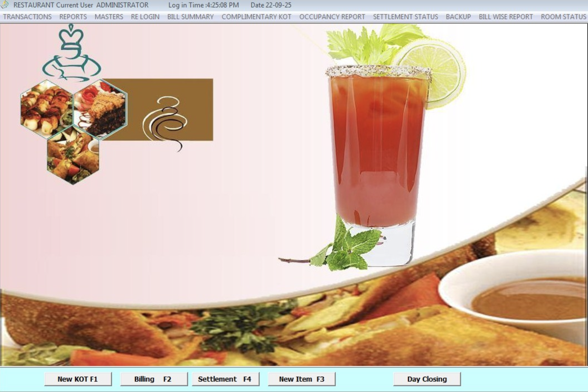The width and height of the screenshot is (588, 392).
Task: Click the application icon in the title bar
Action: tap(4, 5)
